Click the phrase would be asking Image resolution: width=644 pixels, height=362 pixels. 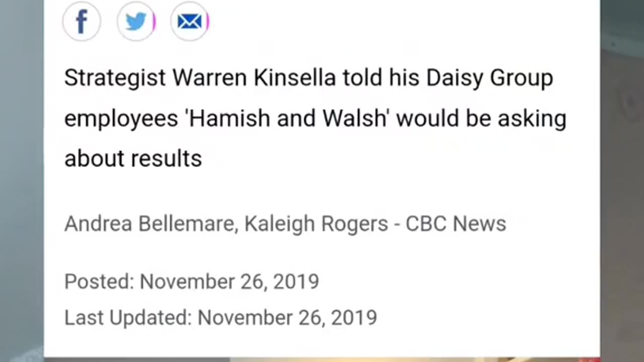(481, 119)
